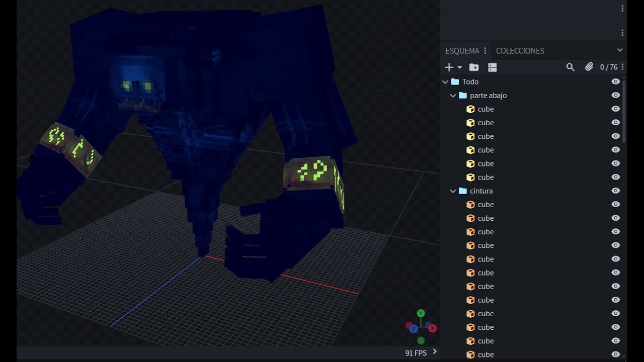The height and width of the screenshot is (362, 644).
Task: Select the cintura group
Action: coord(532,191)
